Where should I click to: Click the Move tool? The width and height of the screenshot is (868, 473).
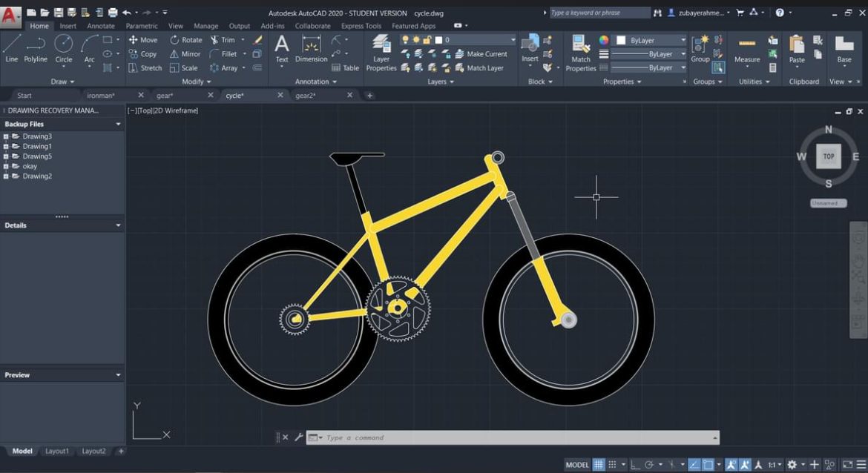click(x=143, y=40)
